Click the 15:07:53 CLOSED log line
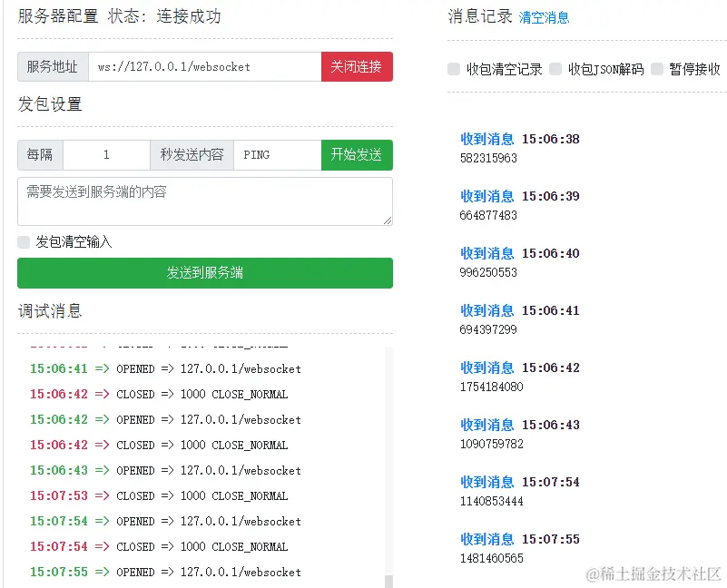 tap(159, 495)
